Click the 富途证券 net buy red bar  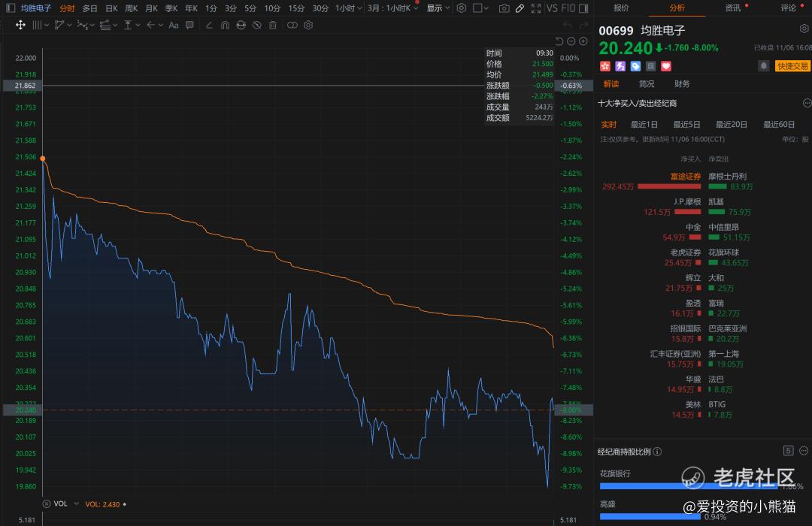(669, 186)
